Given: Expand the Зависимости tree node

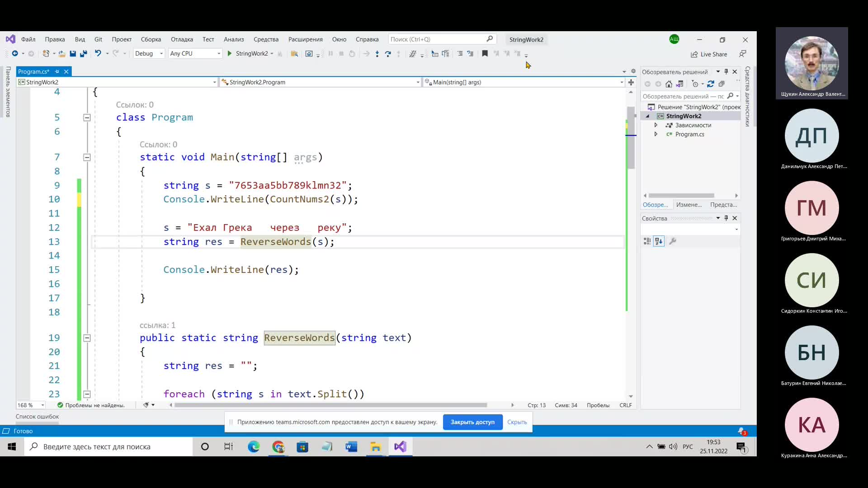Looking at the screenshot, I should coord(656,125).
